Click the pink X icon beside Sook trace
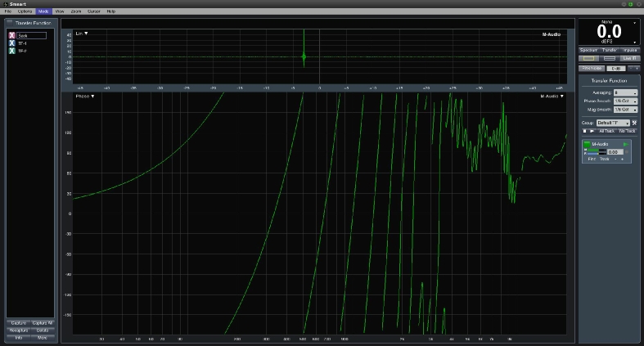The image size is (644, 346). click(x=11, y=36)
